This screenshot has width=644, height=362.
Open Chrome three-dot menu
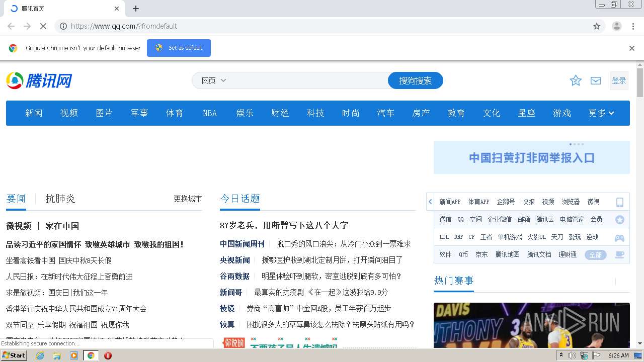(x=633, y=26)
